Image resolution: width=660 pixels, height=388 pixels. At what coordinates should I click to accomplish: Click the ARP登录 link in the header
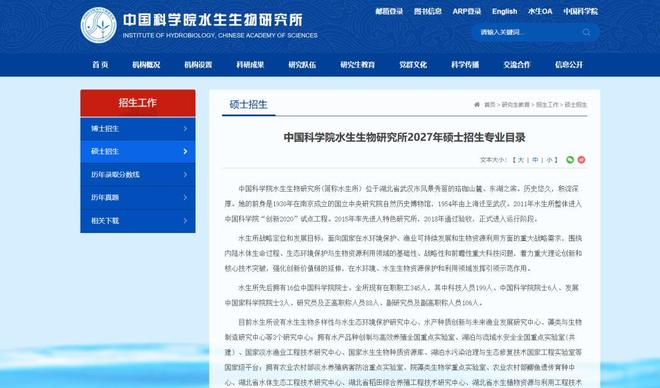click(x=467, y=11)
